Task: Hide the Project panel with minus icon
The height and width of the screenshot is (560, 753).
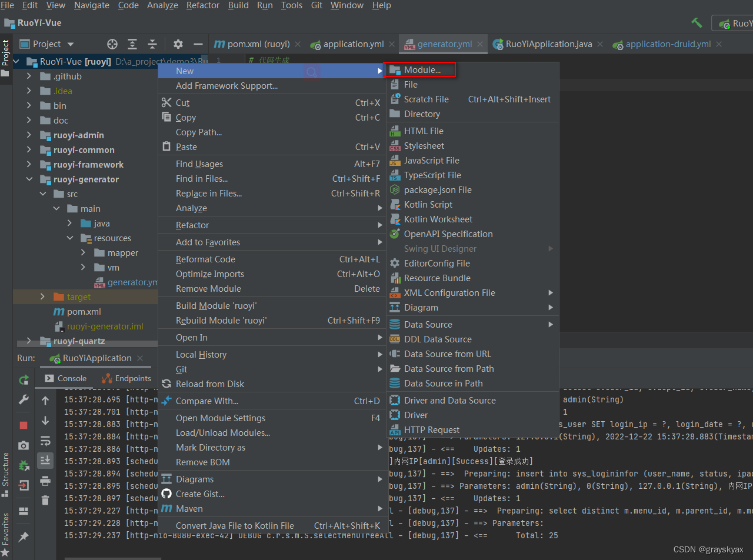Action: [198, 44]
